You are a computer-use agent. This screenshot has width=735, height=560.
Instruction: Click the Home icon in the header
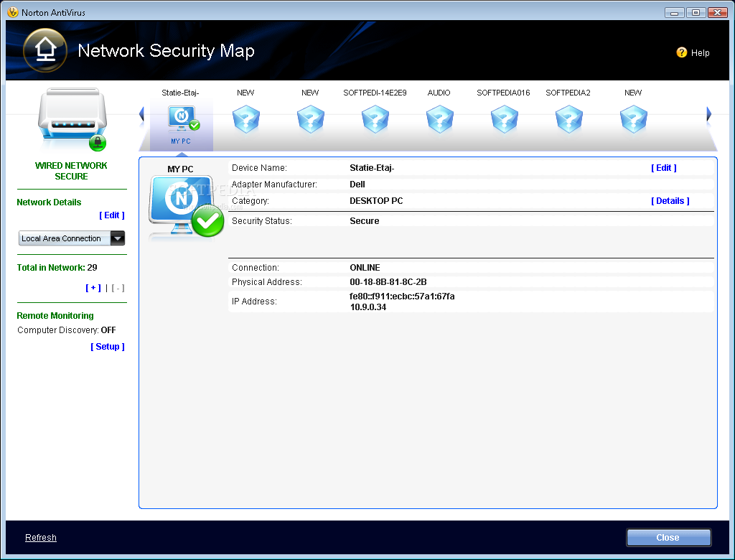pos(45,50)
